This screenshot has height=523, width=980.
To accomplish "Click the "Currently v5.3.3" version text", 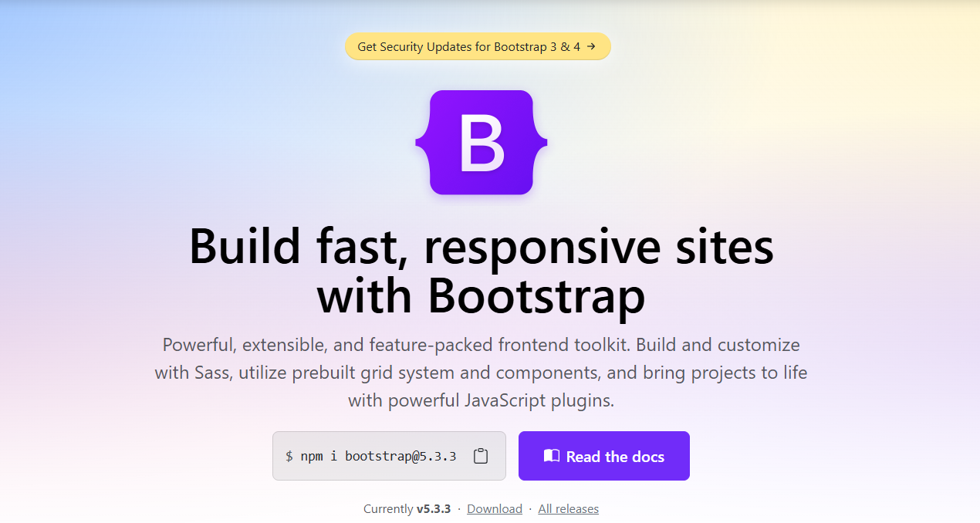I will 407,509.
